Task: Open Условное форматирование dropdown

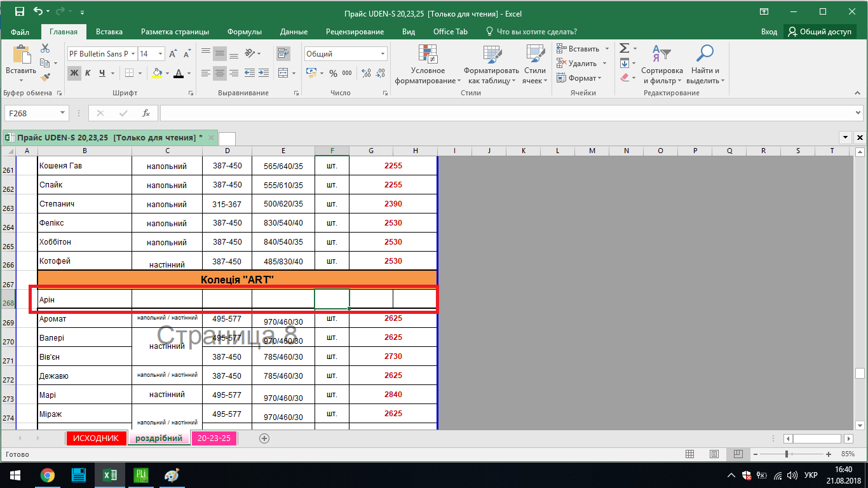Action: (x=428, y=64)
